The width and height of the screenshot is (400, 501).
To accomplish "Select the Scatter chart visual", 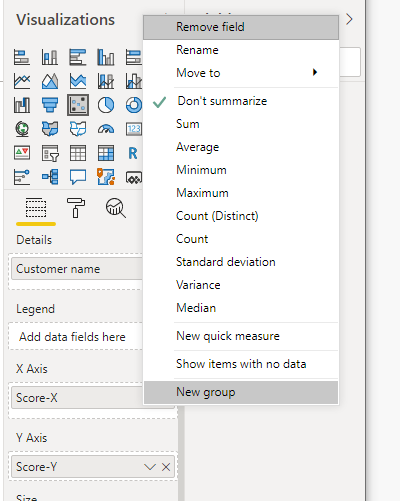I will [78, 105].
